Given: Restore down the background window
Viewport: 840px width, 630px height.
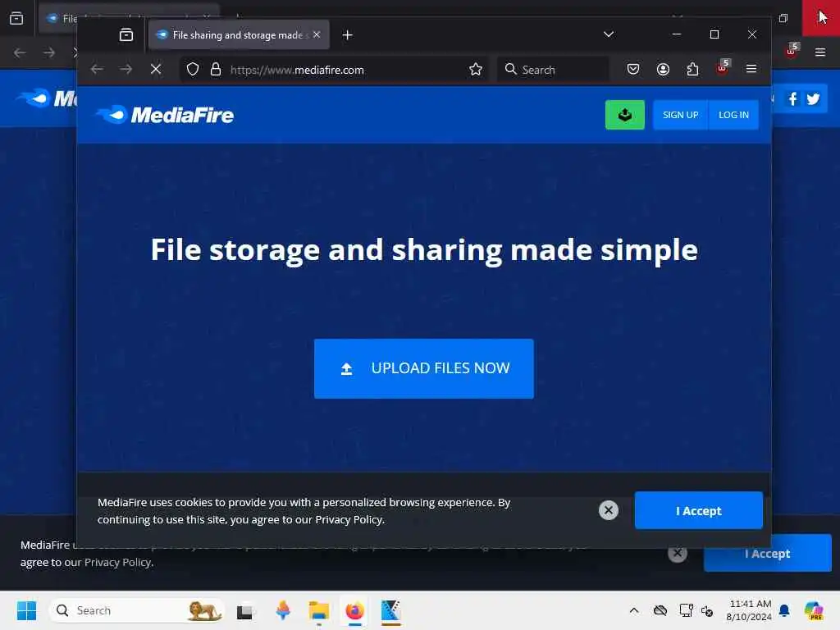Looking at the screenshot, I should point(783,18).
